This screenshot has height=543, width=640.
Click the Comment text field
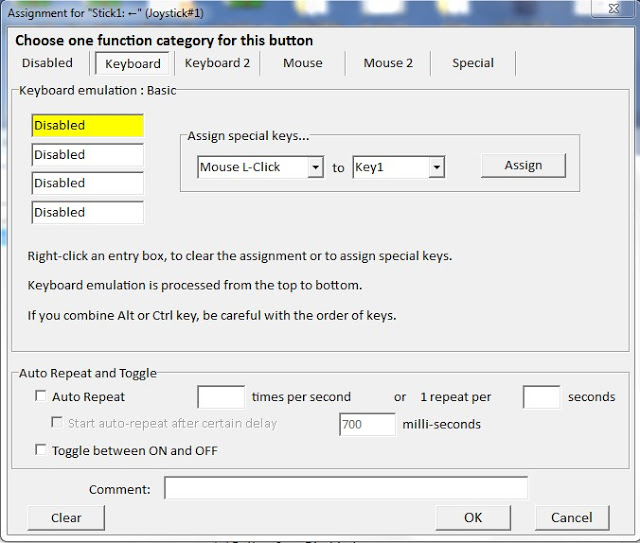pos(345,489)
